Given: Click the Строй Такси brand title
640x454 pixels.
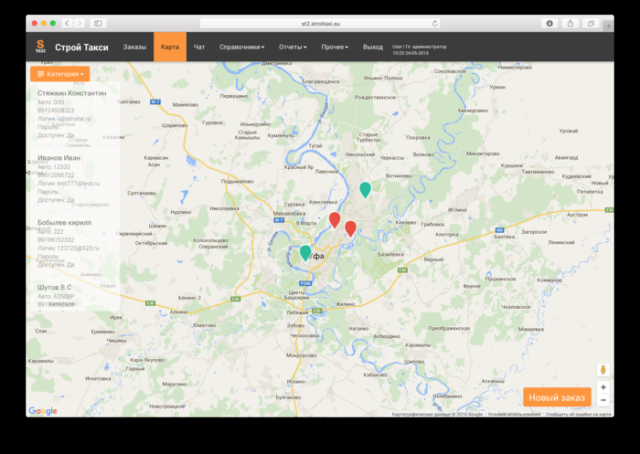Looking at the screenshot, I should [82, 47].
